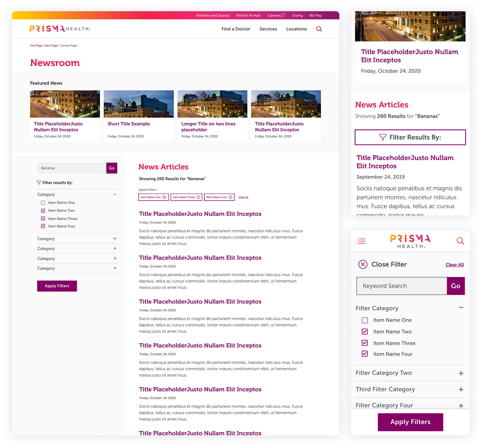
Task: Click the mobile Filter Results By button
Action: coord(410,137)
